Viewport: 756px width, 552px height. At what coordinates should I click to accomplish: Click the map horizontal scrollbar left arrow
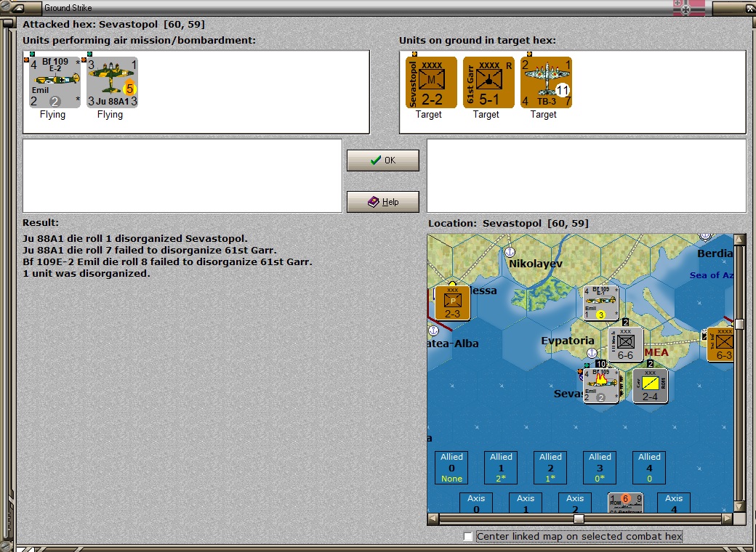(x=433, y=519)
